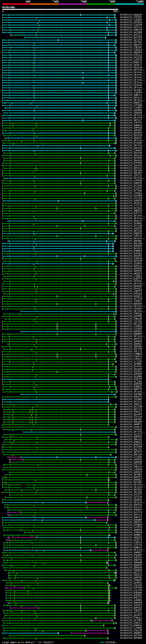Open hit UniRef100_P93340
Image resolution: width=146 pixels, height=644 pixels.
(x=131, y=281)
